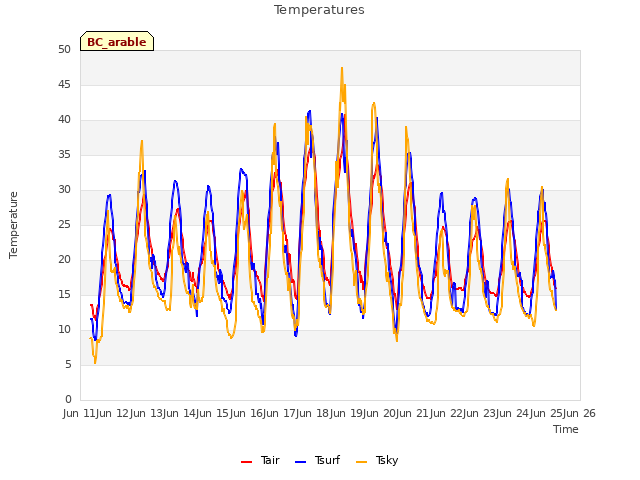The height and width of the screenshot is (480, 640).
Task: Click the y-axis tick value 15
Action: click(x=64, y=294)
